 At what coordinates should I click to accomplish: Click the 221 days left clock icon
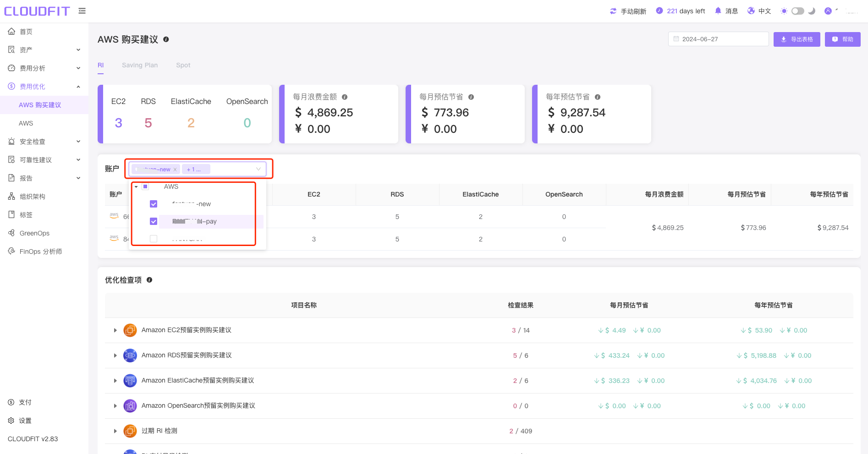[x=659, y=11]
